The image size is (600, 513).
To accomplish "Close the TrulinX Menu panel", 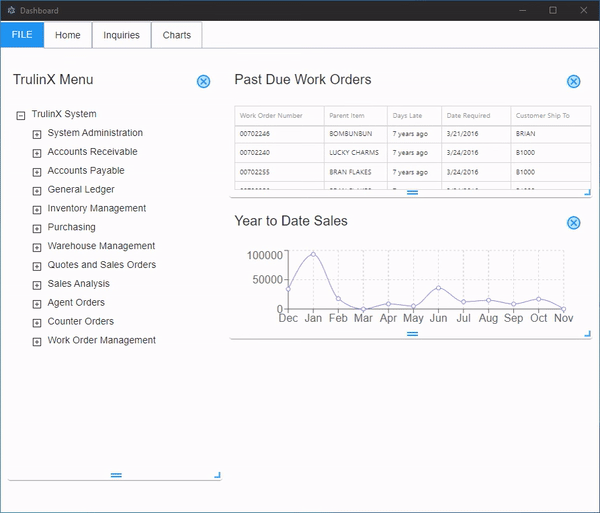I will click(203, 81).
